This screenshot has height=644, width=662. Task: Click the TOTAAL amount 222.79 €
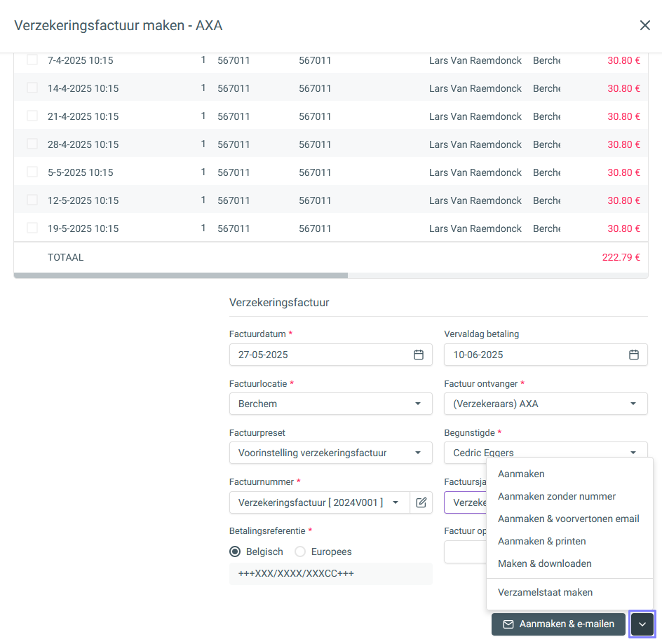click(621, 257)
